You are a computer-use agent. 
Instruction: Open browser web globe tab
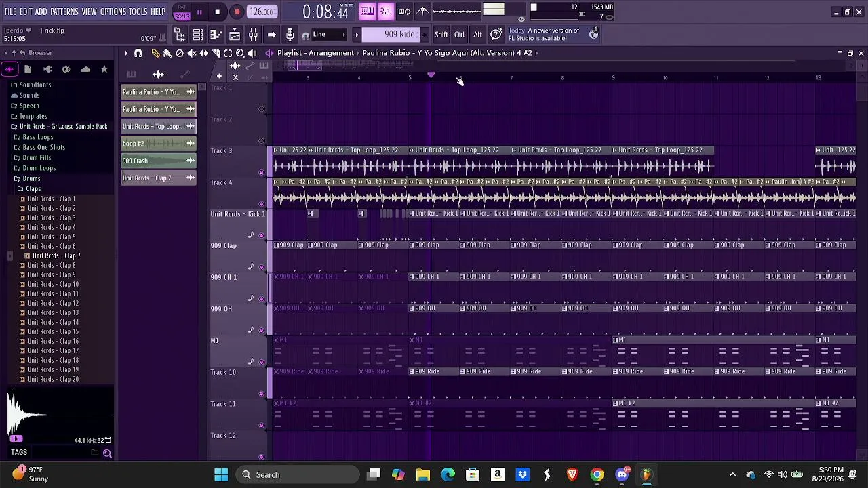point(66,69)
